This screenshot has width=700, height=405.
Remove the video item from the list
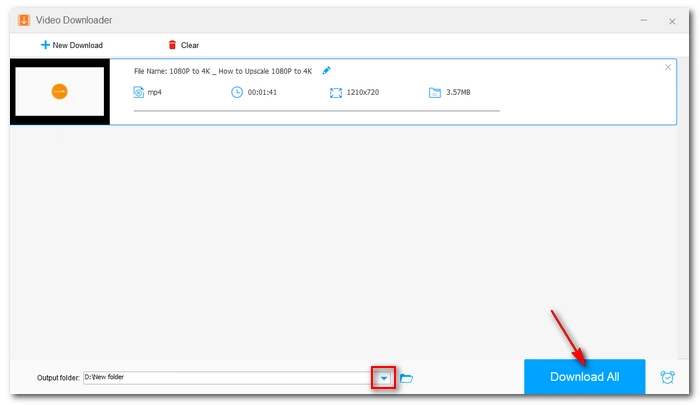coord(668,67)
